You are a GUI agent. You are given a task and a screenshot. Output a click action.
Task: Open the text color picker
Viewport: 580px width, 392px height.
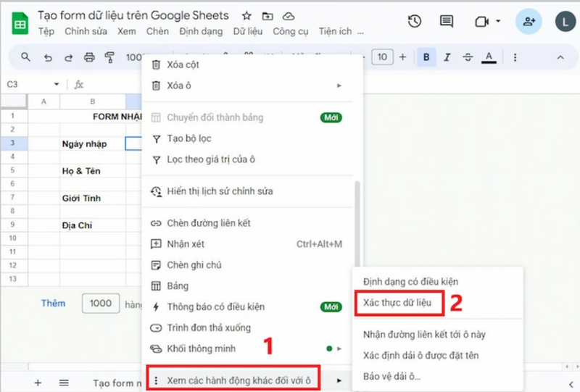click(489, 57)
